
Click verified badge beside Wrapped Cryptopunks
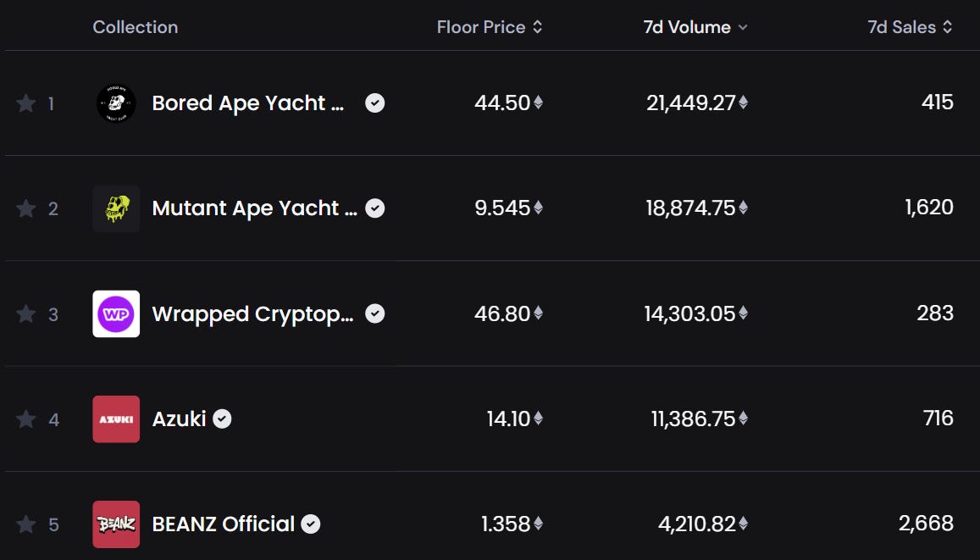tap(374, 313)
